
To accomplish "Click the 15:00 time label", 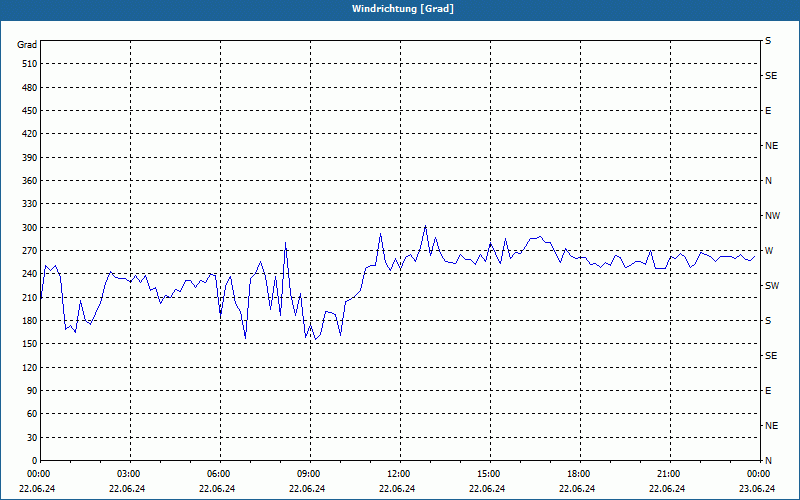I will pyautogui.click(x=490, y=473).
